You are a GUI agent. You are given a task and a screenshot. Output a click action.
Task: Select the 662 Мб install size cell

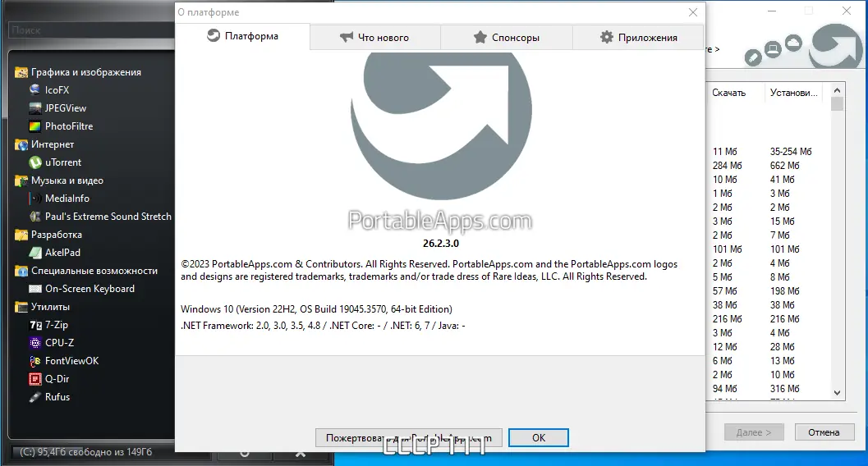point(784,165)
